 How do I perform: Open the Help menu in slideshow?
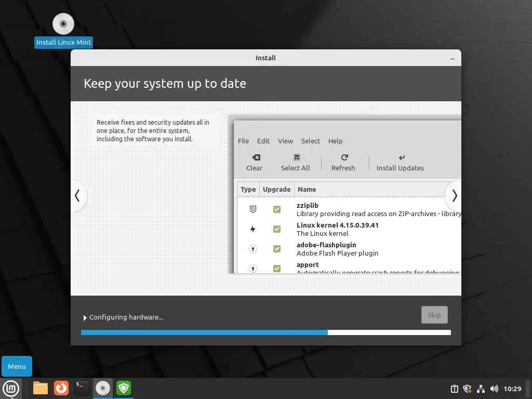click(x=335, y=141)
